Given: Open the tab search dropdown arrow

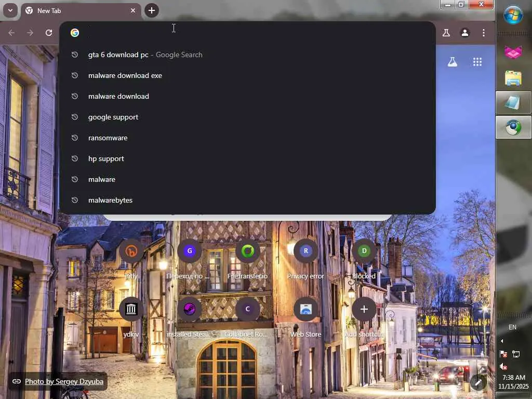Looking at the screenshot, I should (10, 10).
